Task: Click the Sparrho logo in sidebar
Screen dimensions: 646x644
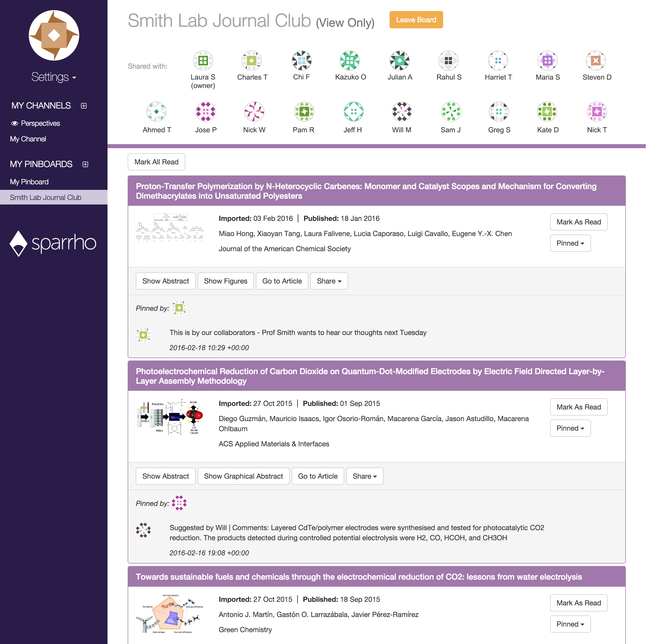Action: (53, 243)
